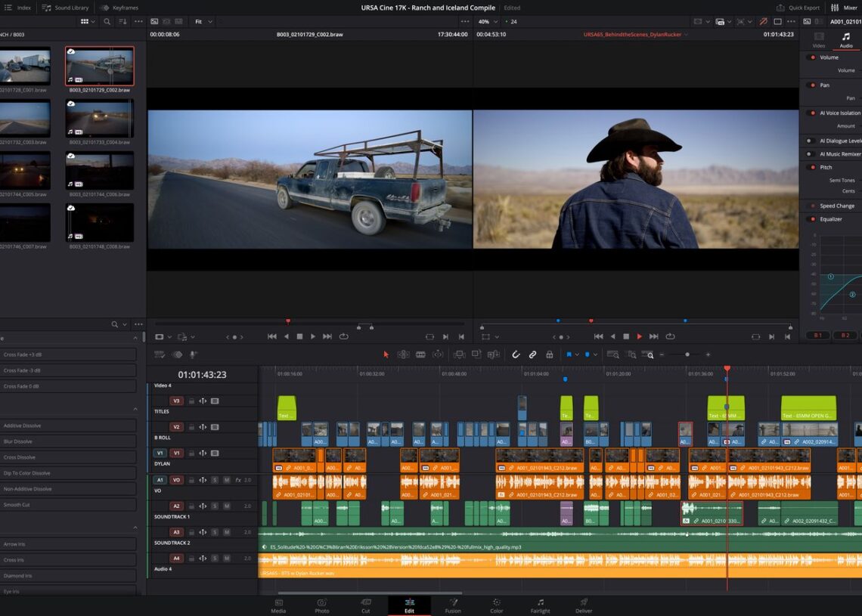This screenshot has height=616, width=862.
Task: Toggle auto track selector on V1 DYLAN
Action: [203, 453]
